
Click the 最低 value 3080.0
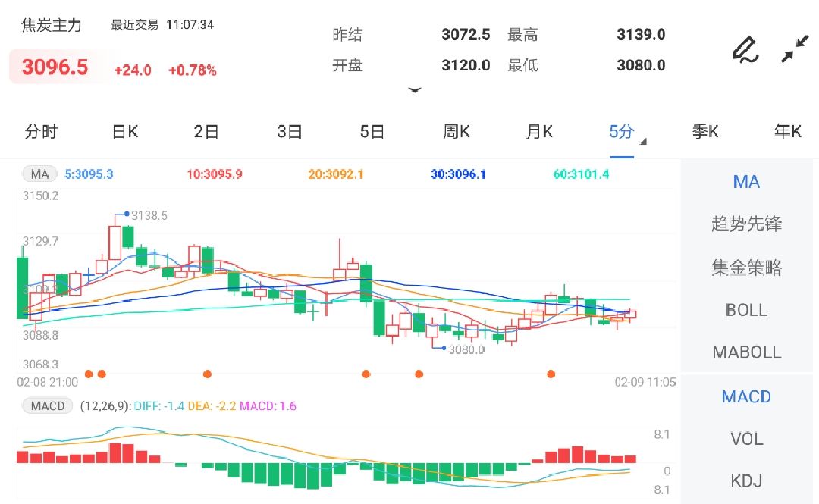pyautogui.click(x=641, y=65)
